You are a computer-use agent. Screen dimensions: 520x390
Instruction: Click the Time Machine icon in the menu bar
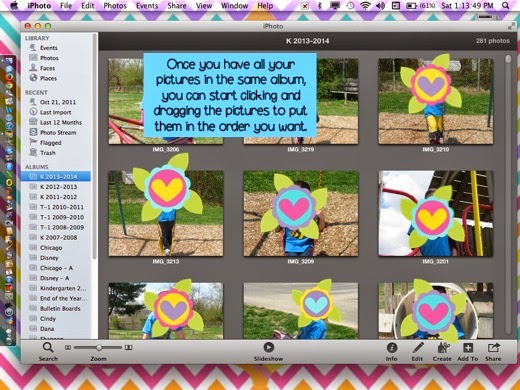click(350, 6)
